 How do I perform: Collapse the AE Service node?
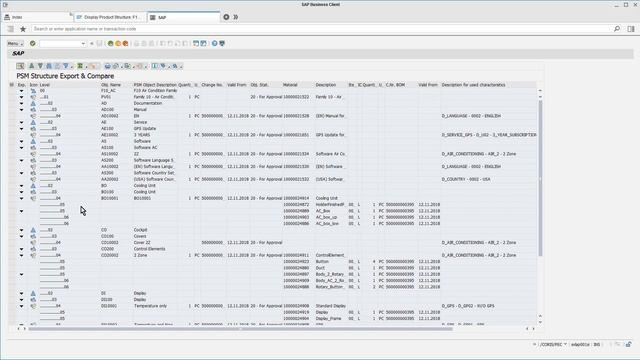(21, 122)
